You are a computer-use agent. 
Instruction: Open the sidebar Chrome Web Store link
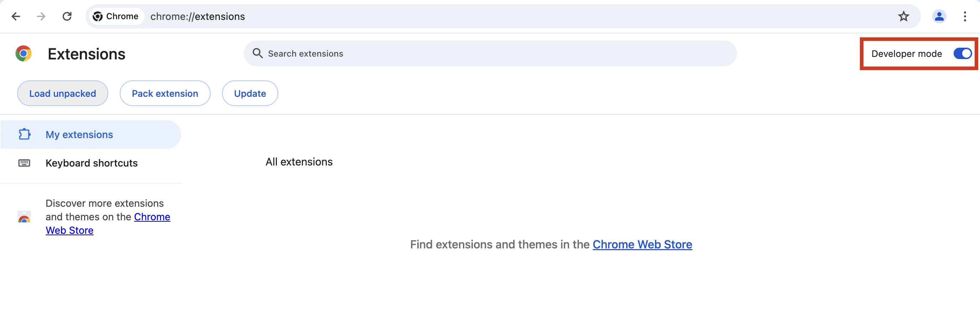coord(152,217)
